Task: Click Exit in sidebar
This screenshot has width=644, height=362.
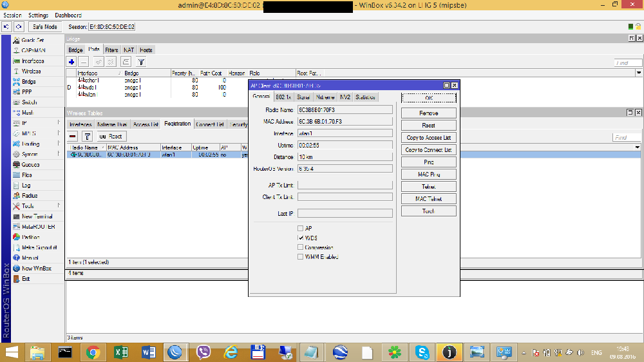Action: click(26, 279)
